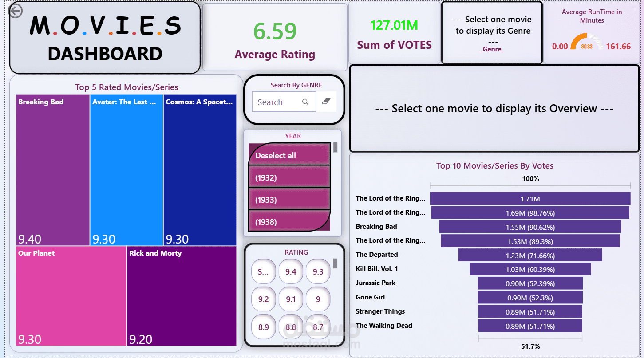Click The Departed 1.23M funnel bar
This screenshot has height=358, width=644.
tap(530, 255)
